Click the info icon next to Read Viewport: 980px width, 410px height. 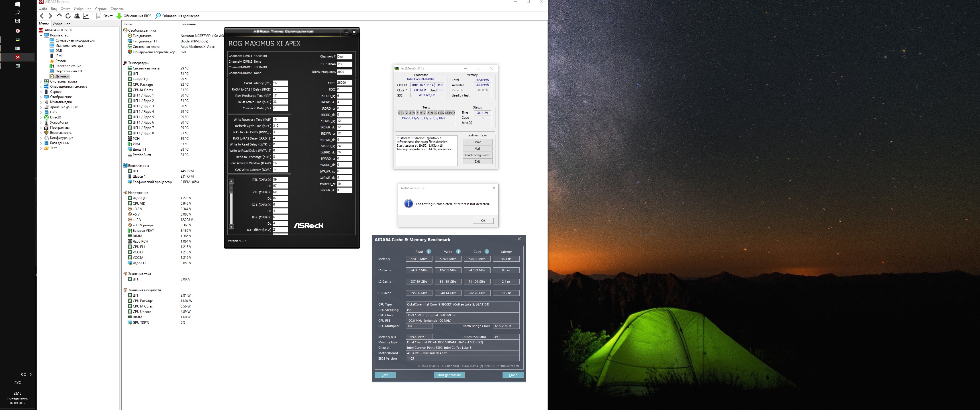(x=429, y=251)
